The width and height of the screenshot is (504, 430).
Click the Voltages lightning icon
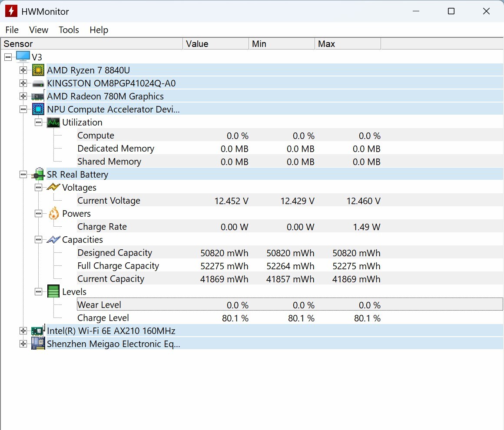(x=53, y=188)
